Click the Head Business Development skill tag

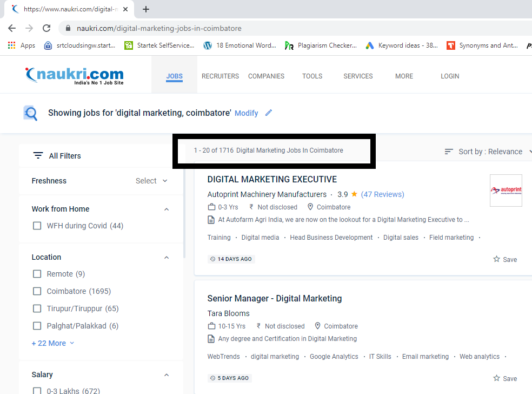click(x=331, y=238)
